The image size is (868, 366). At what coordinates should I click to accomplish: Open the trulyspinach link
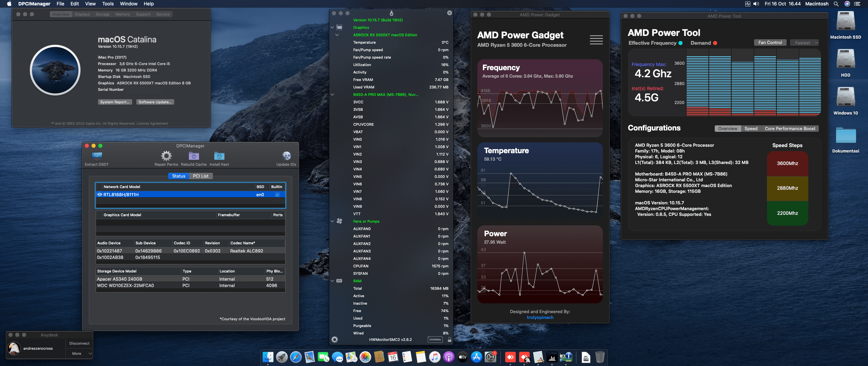[540, 318]
